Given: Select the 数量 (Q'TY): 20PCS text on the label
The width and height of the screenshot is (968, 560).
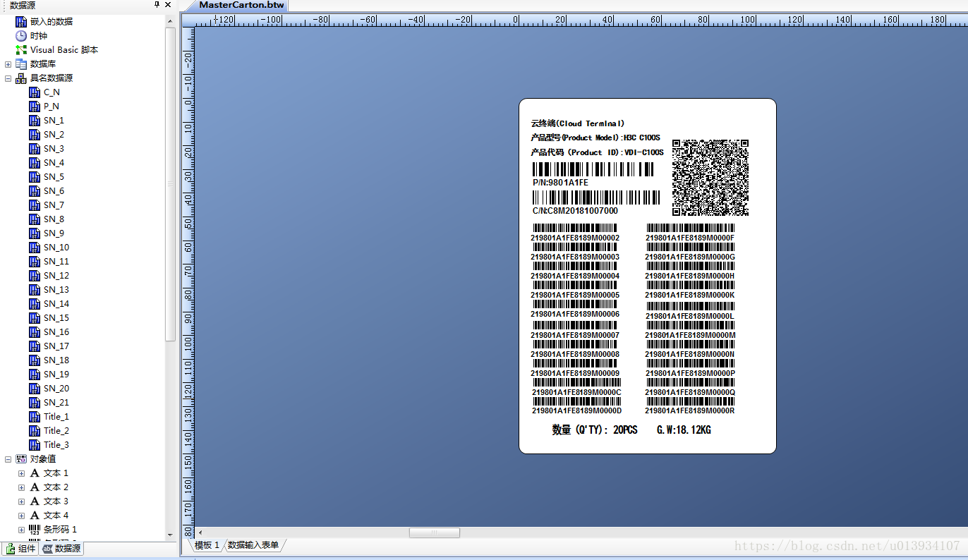Looking at the screenshot, I should tap(595, 430).
